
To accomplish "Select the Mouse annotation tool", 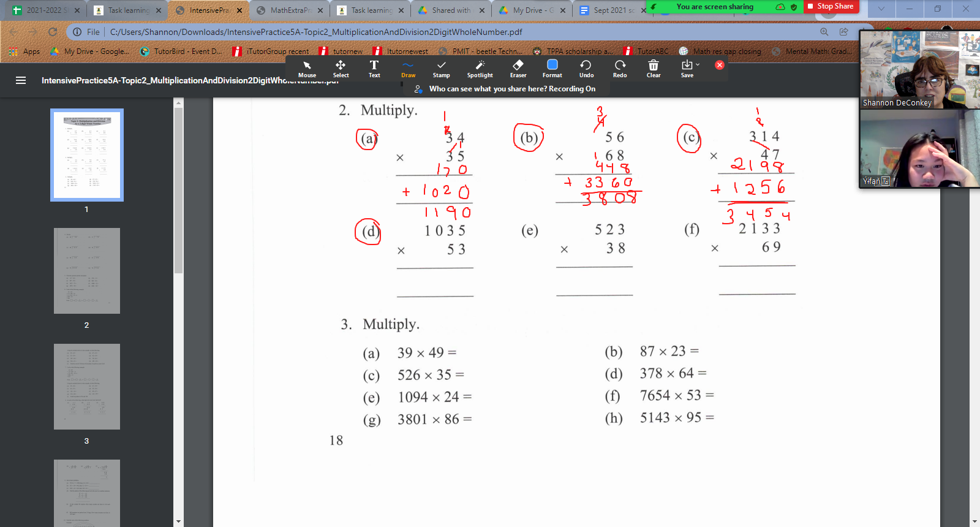I will (x=307, y=69).
